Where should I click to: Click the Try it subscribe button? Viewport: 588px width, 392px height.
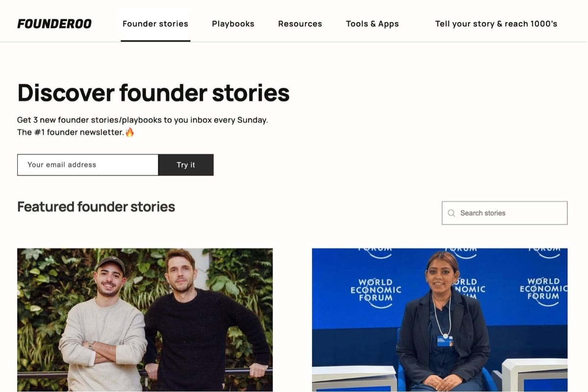186,165
